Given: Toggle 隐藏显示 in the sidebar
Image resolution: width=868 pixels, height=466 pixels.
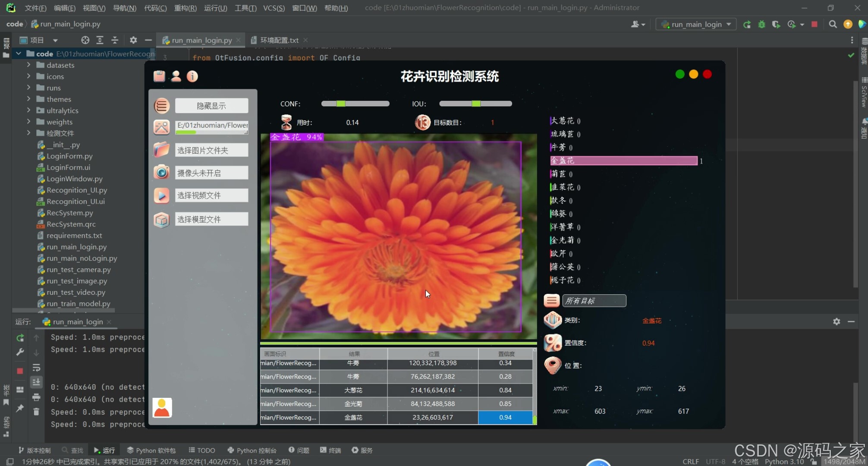Looking at the screenshot, I should (211, 105).
